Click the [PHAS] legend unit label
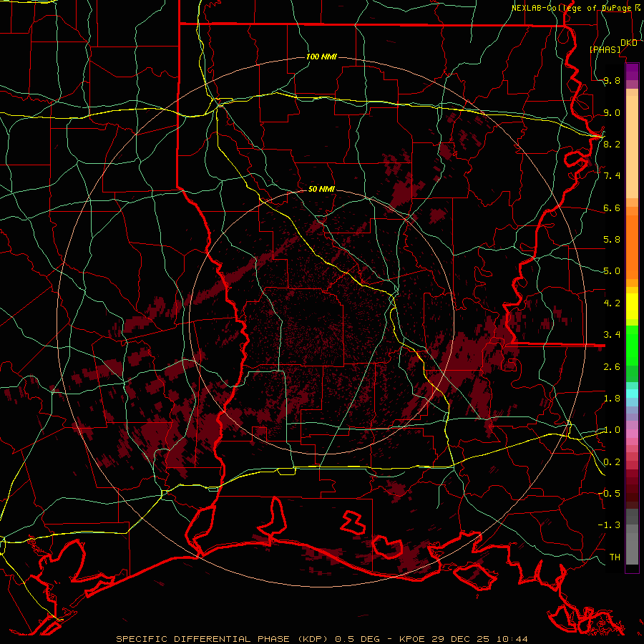The image size is (644, 644). point(605,49)
